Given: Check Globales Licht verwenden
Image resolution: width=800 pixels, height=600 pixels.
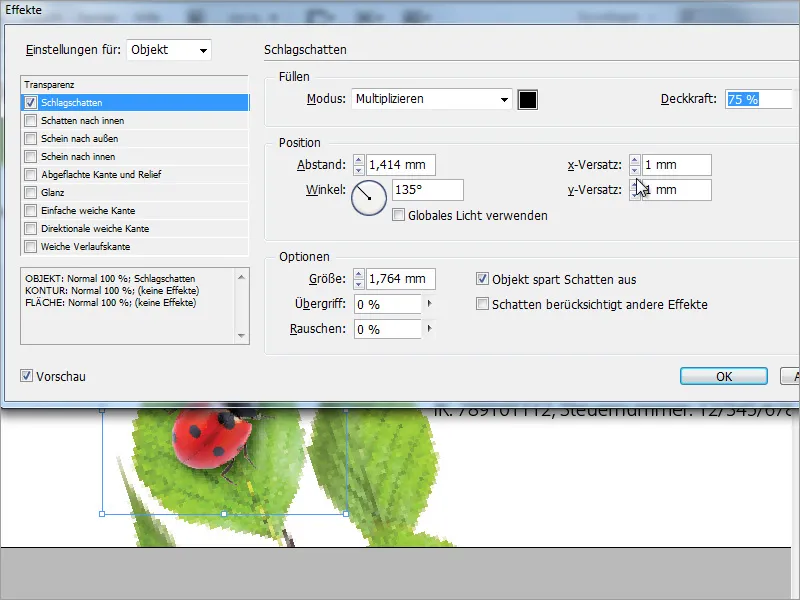Looking at the screenshot, I should (x=398, y=215).
